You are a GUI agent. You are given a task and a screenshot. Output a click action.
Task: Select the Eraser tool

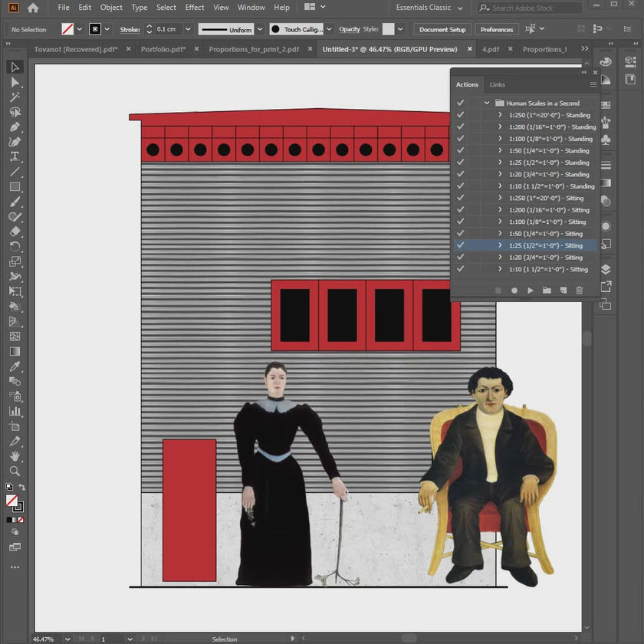click(x=15, y=232)
